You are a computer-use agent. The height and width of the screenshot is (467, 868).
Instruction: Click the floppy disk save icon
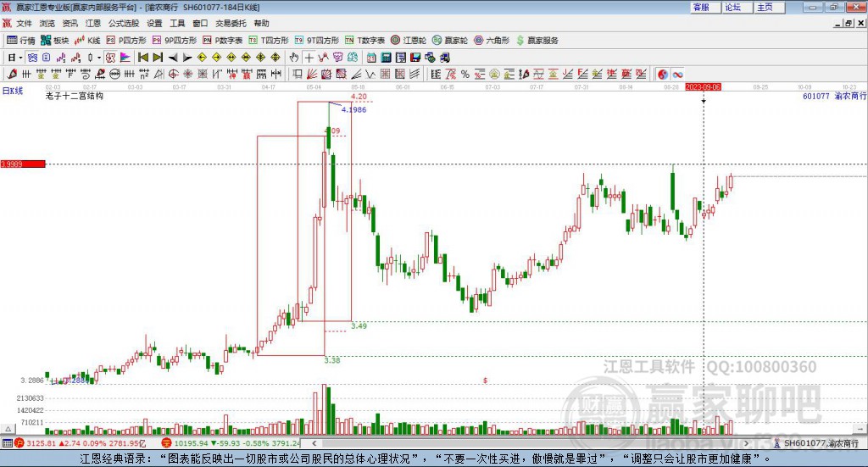(415, 58)
